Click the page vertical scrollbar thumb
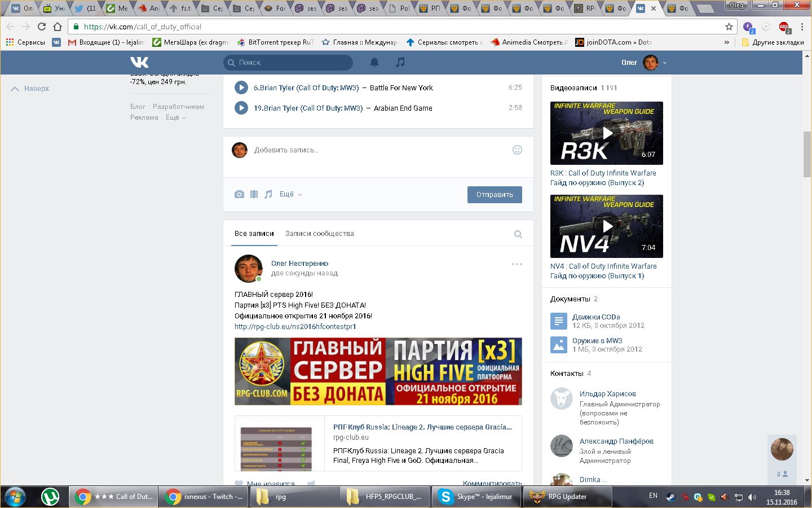This screenshot has height=508, width=812. point(807,154)
